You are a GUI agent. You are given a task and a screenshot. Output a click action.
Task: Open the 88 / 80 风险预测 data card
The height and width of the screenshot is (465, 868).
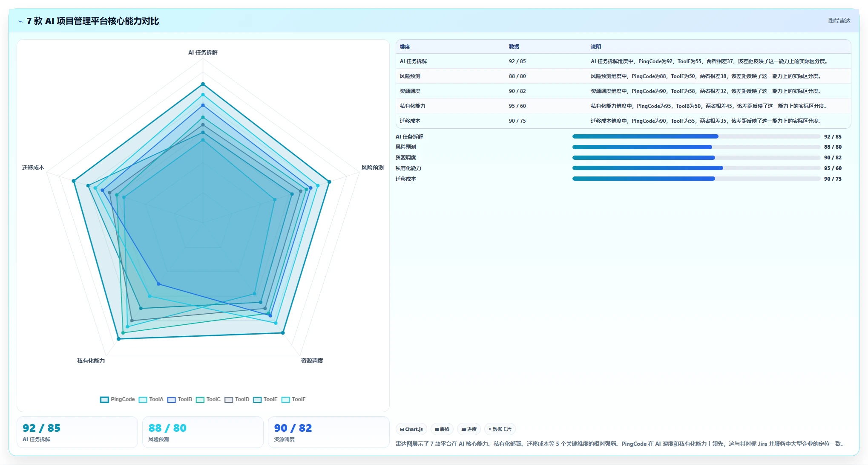pos(203,432)
